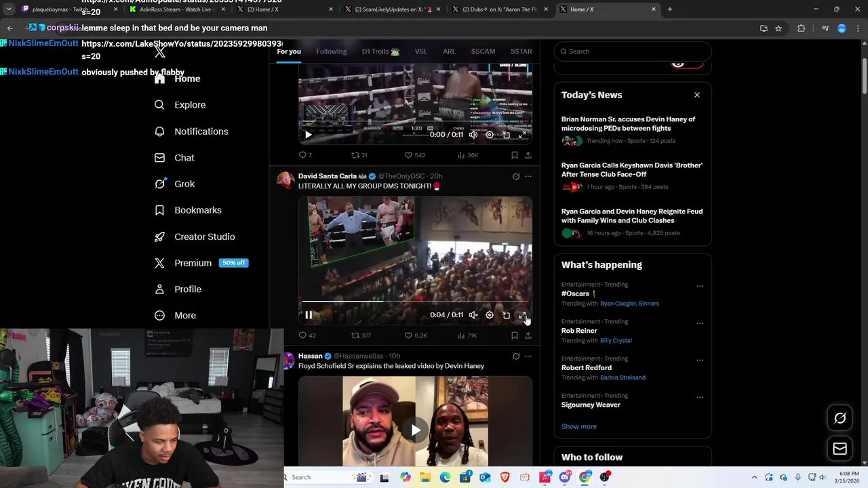Open Grok in the X sidebar
Viewport: 868px width, 488px height.
pos(174,184)
